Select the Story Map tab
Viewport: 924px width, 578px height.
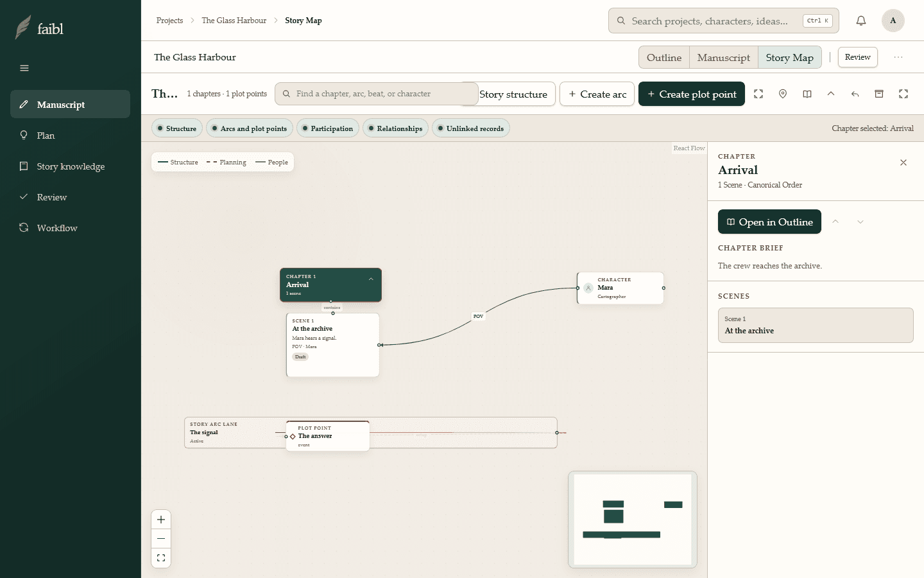click(x=790, y=57)
